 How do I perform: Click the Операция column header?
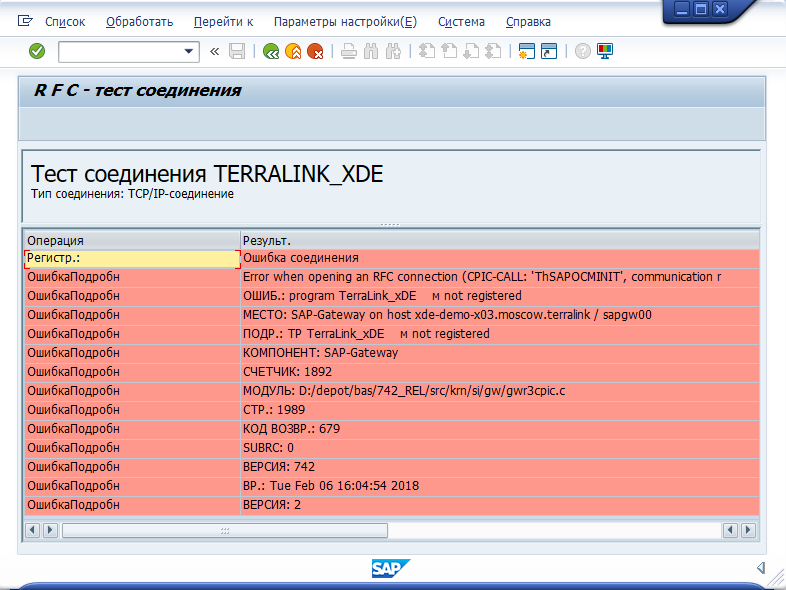[130, 240]
